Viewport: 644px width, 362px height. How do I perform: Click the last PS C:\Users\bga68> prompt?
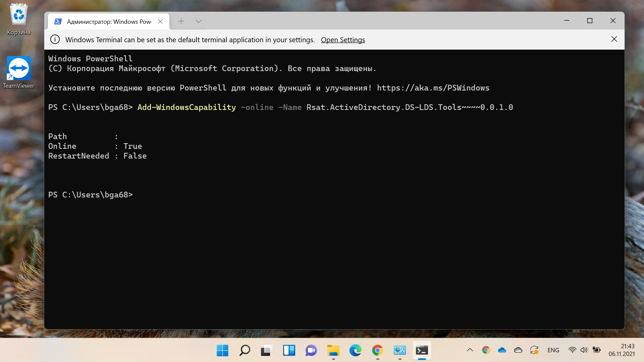click(x=91, y=195)
